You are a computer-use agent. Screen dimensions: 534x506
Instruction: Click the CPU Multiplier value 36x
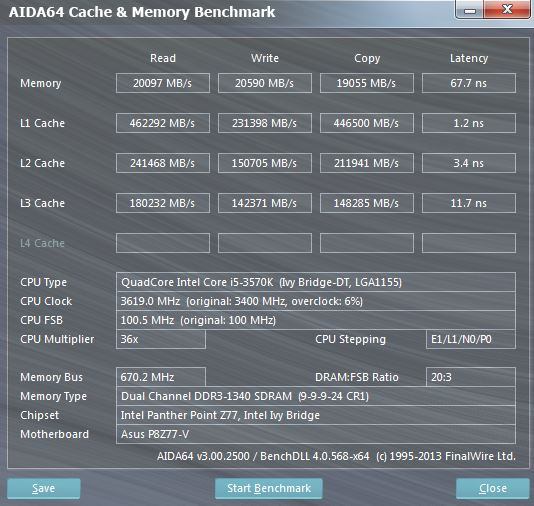[x=161, y=339]
